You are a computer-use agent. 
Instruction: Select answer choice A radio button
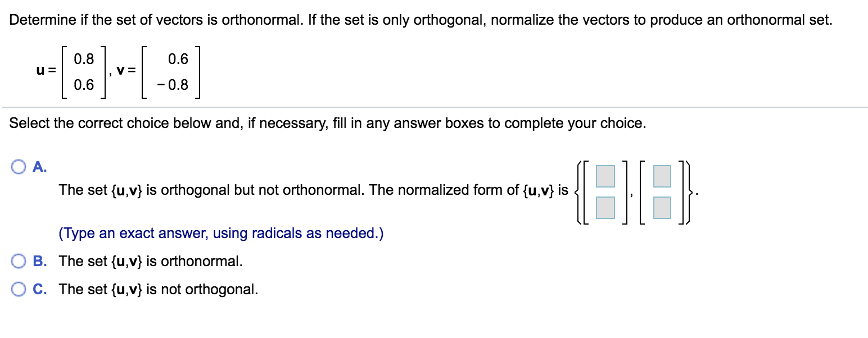pos(19,166)
